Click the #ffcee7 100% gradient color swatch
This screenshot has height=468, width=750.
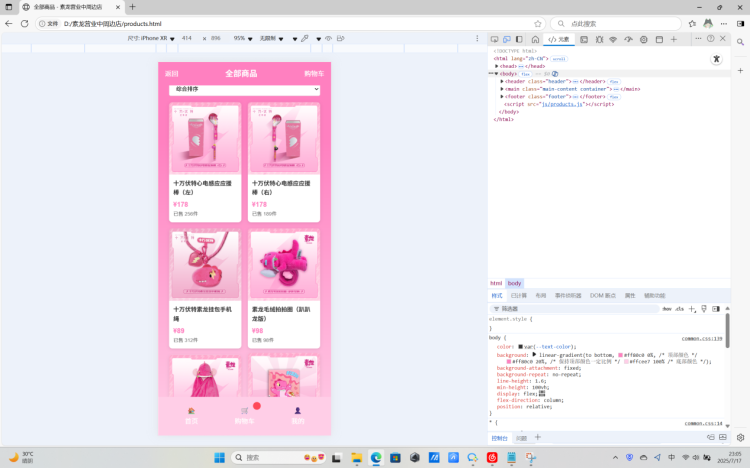[x=626, y=362]
